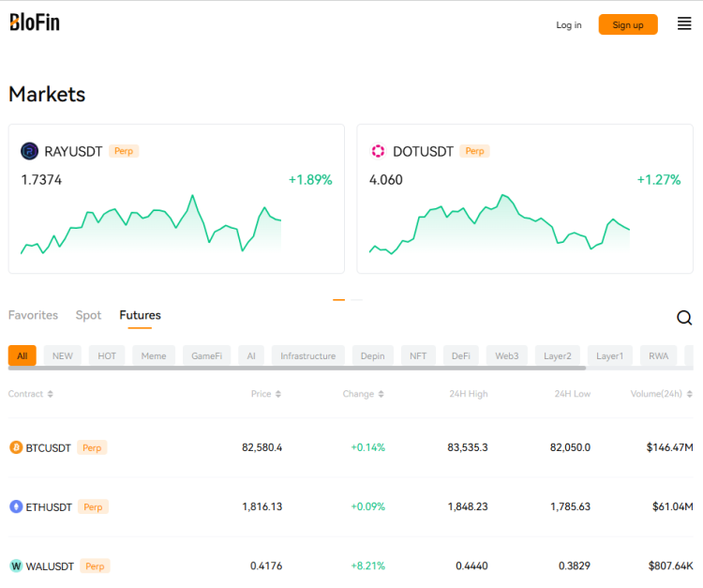Sort the table by Price column
The width and height of the screenshot is (703, 588).
tap(266, 394)
